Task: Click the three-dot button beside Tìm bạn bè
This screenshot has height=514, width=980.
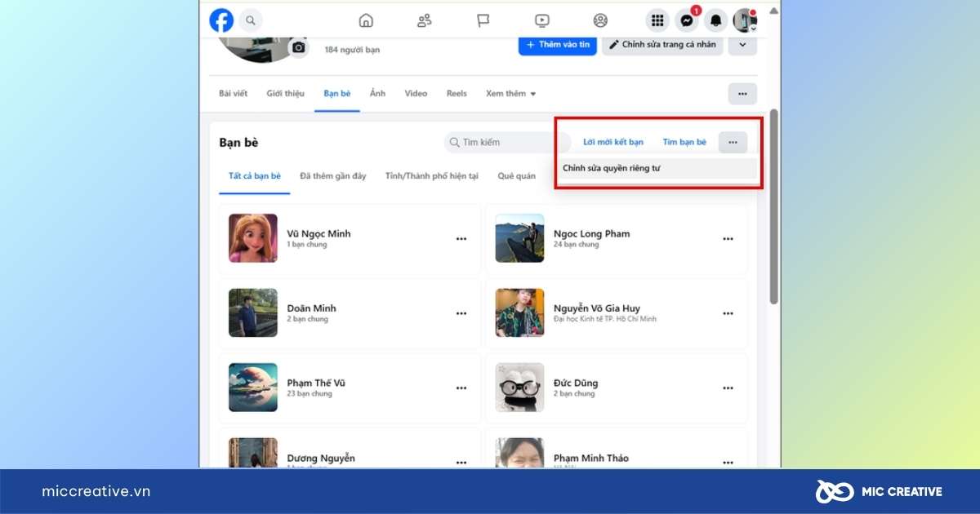Action: click(x=733, y=142)
